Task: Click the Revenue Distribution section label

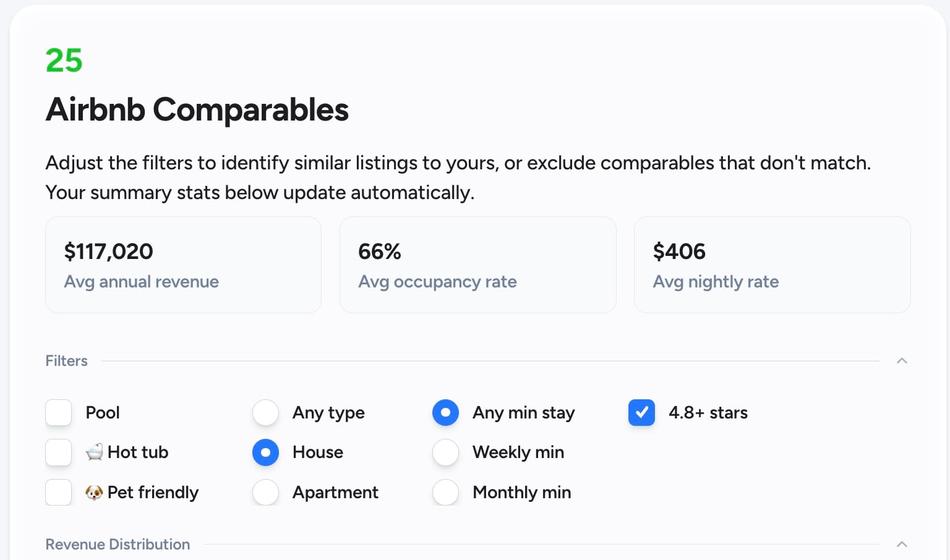Action: (x=118, y=545)
